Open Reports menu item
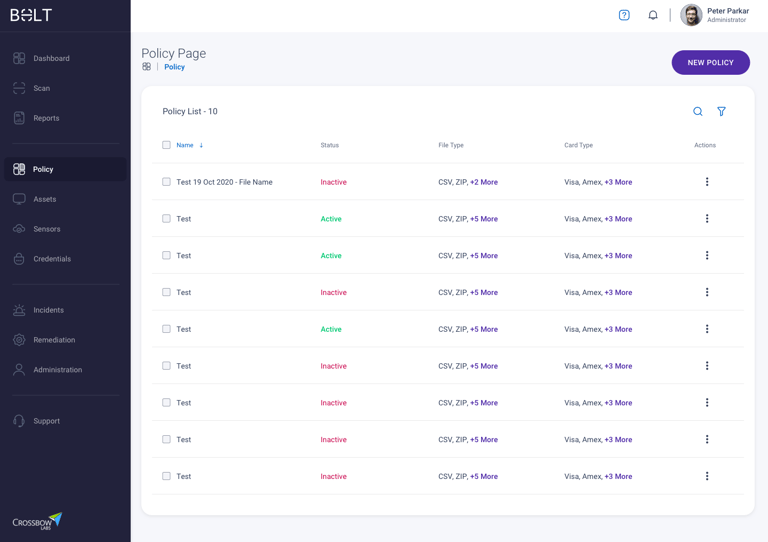 (x=46, y=118)
